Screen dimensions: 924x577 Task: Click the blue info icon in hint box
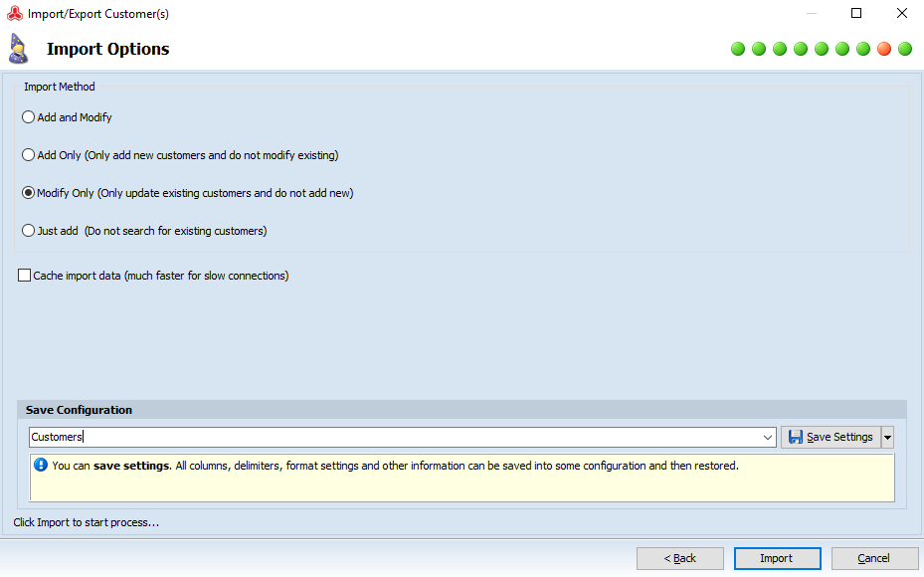click(x=41, y=465)
